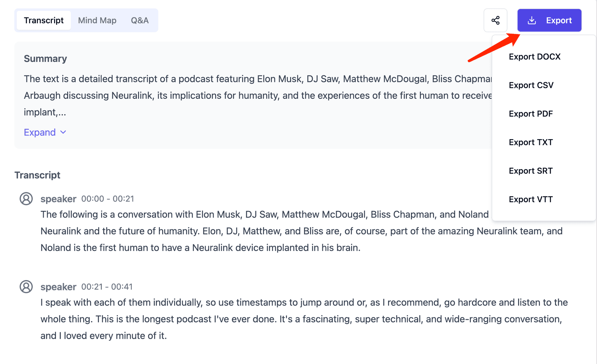Choose Export SRT subtitle format

531,171
